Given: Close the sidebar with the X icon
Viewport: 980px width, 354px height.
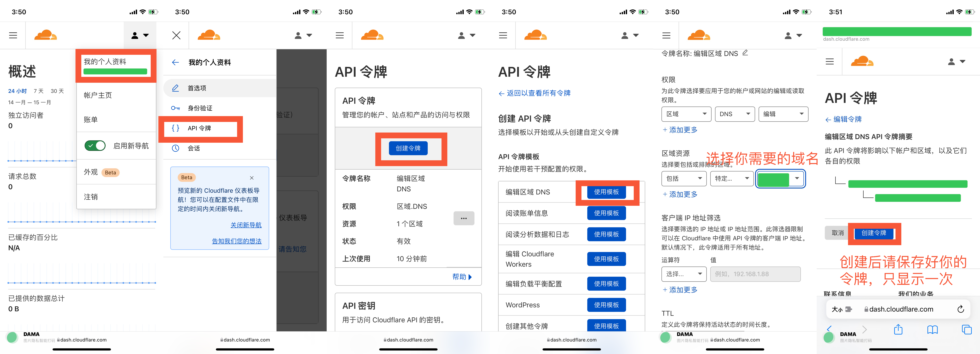Looking at the screenshot, I should (176, 35).
